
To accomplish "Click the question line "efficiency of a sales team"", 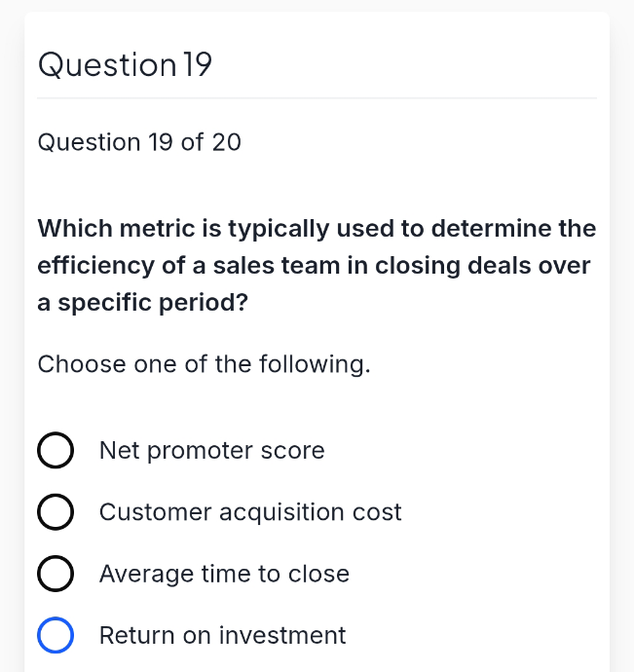I will click(x=314, y=265).
